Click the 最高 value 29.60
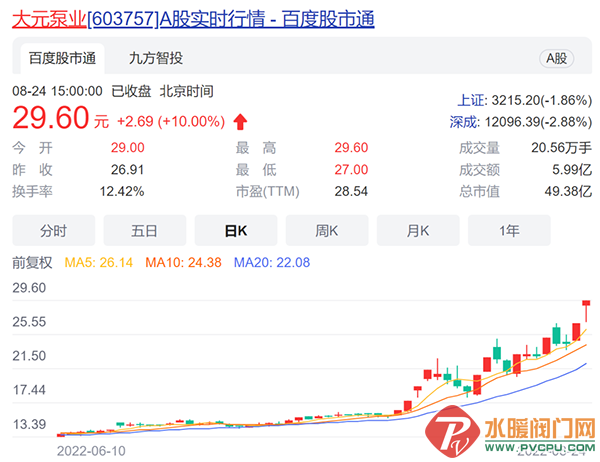The height and width of the screenshot is (462, 600). (x=351, y=148)
